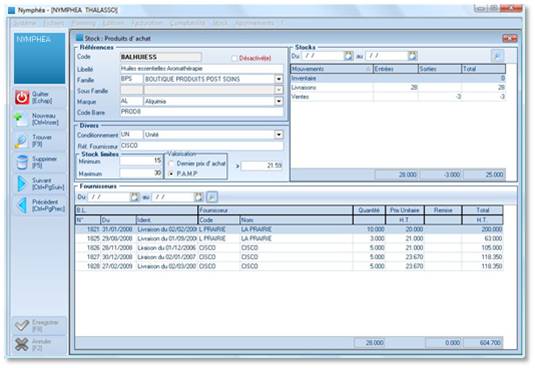Click the grand total value 604.700
The height and width of the screenshot is (368, 535).
click(483, 342)
